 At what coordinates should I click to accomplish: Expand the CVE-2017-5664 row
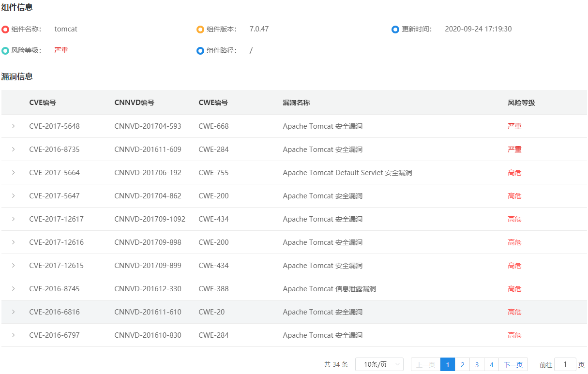pyautogui.click(x=13, y=173)
